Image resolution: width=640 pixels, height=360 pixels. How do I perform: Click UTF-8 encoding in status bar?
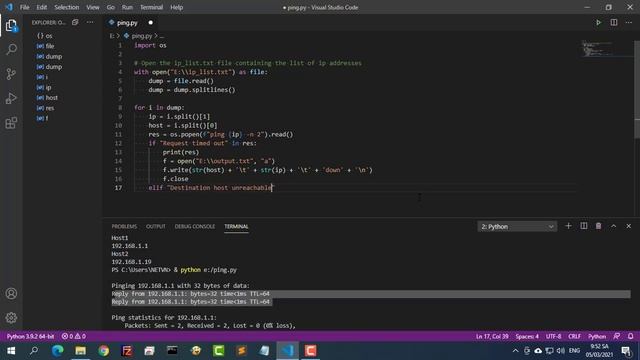point(553,336)
